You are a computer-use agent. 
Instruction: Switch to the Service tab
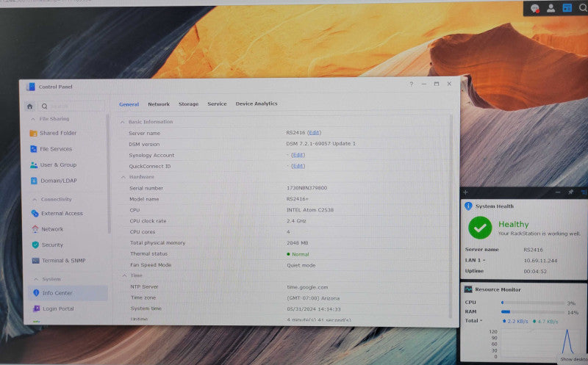[217, 104]
